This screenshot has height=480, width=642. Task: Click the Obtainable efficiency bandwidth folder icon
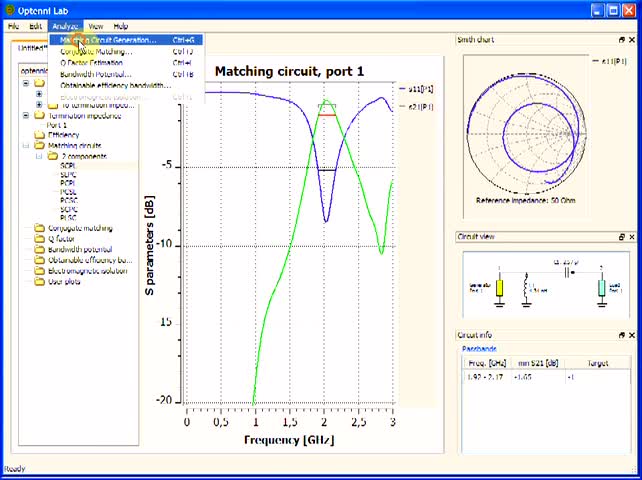point(39,260)
